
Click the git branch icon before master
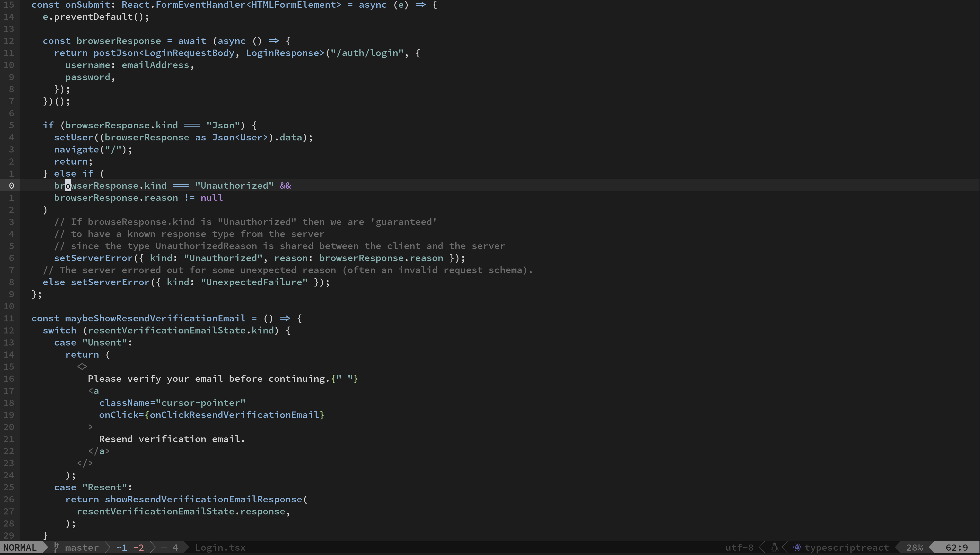pos(56,547)
